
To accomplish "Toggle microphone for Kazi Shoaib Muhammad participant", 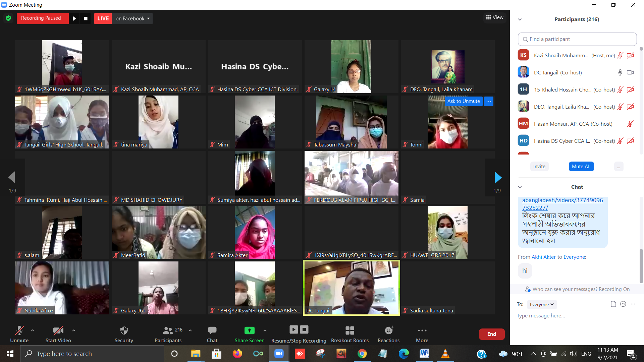I will coord(620,56).
